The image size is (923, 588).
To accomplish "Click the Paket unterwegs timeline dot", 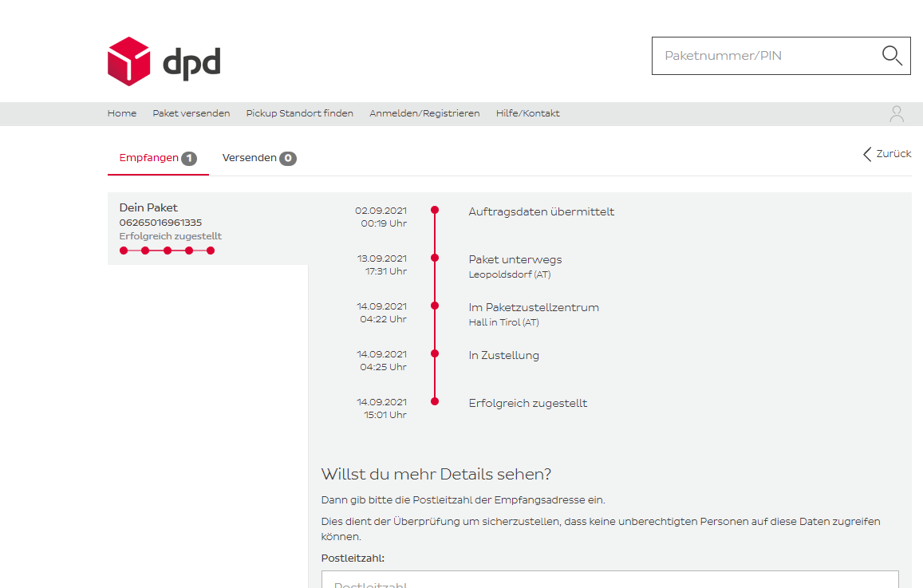I will tap(435, 258).
